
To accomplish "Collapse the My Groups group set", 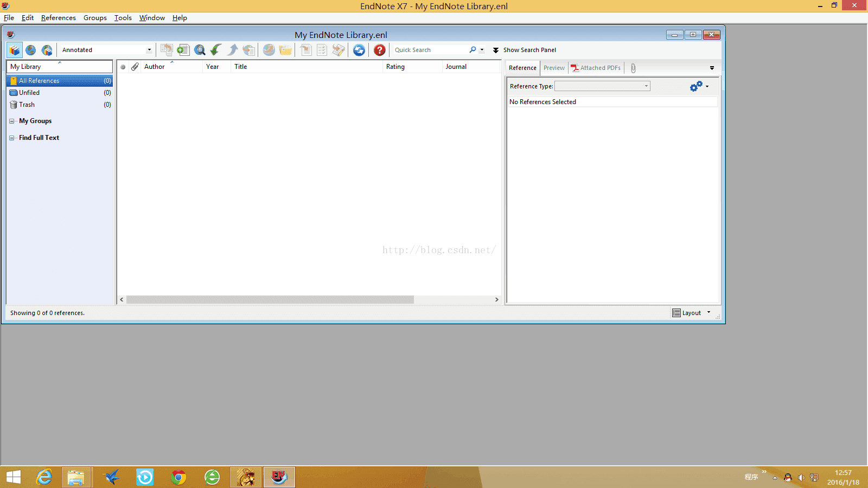I will pos(12,121).
